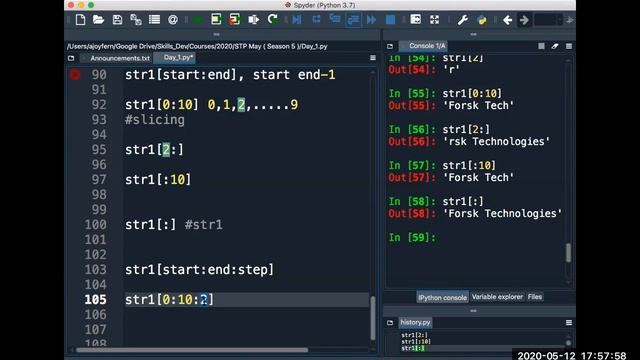Stop the current console command
640x360 pixels.
(x=541, y=46)
